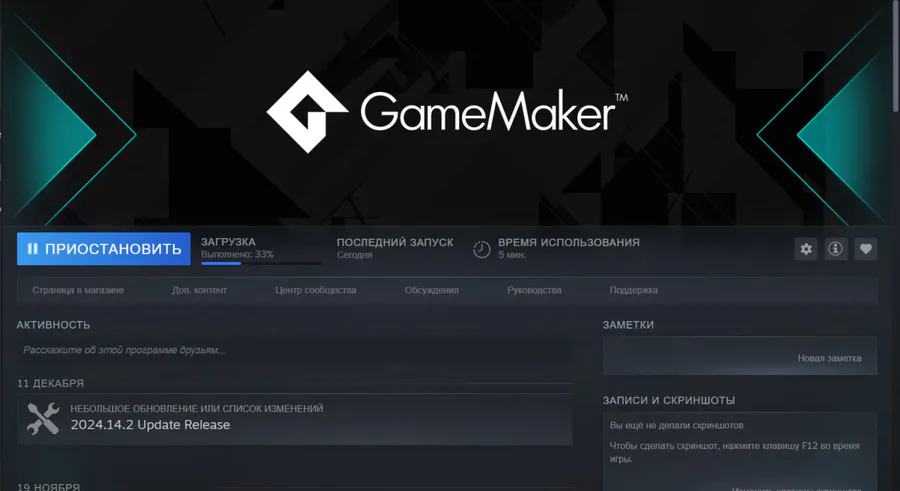900x491 pixels.
Task: Click the playtime clock icon
Action: (x=482, y=249)
